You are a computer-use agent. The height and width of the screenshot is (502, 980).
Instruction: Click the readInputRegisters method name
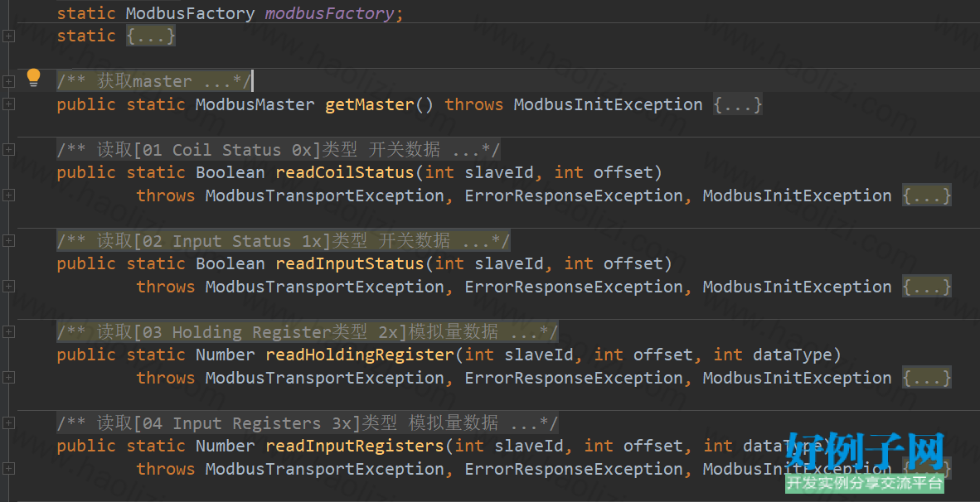click(354, 446)
